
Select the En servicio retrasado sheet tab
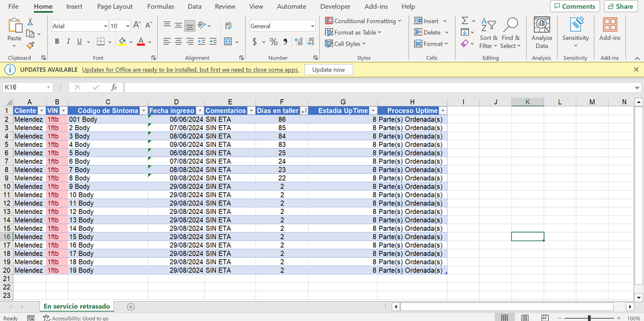(x=77, y=306)
